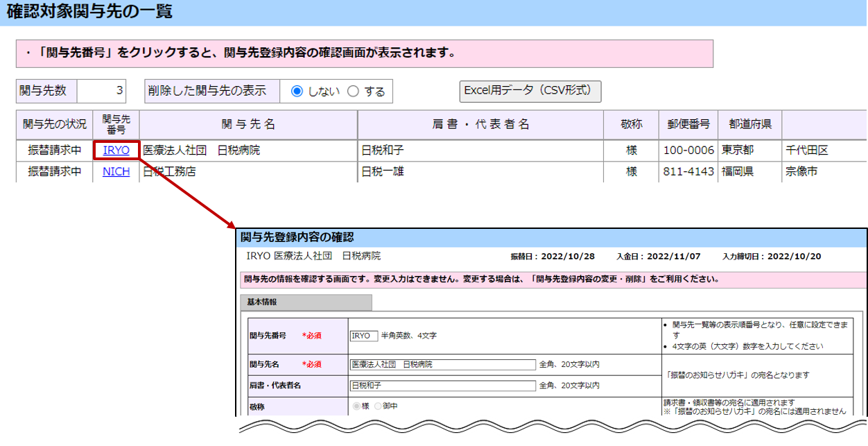Click the 敬称 column header

coord(631,124)
